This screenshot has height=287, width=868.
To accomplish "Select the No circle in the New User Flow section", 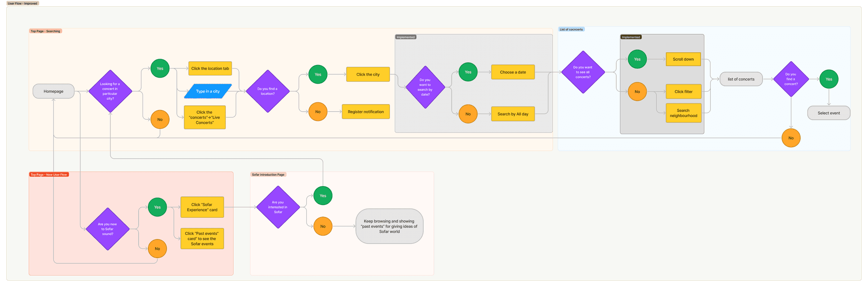I will (x=157, y=248).
